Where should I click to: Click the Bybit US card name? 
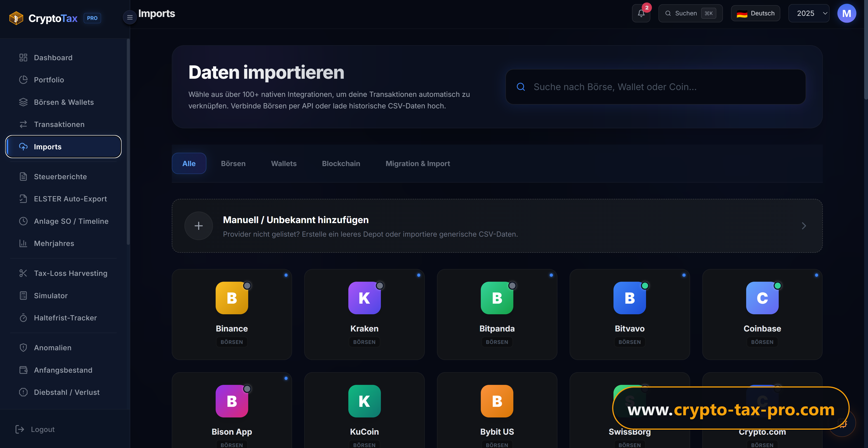(497, 432)
